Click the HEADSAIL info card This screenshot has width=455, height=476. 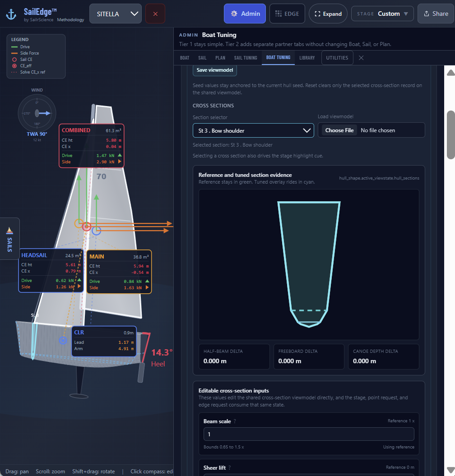coord(51,271)
